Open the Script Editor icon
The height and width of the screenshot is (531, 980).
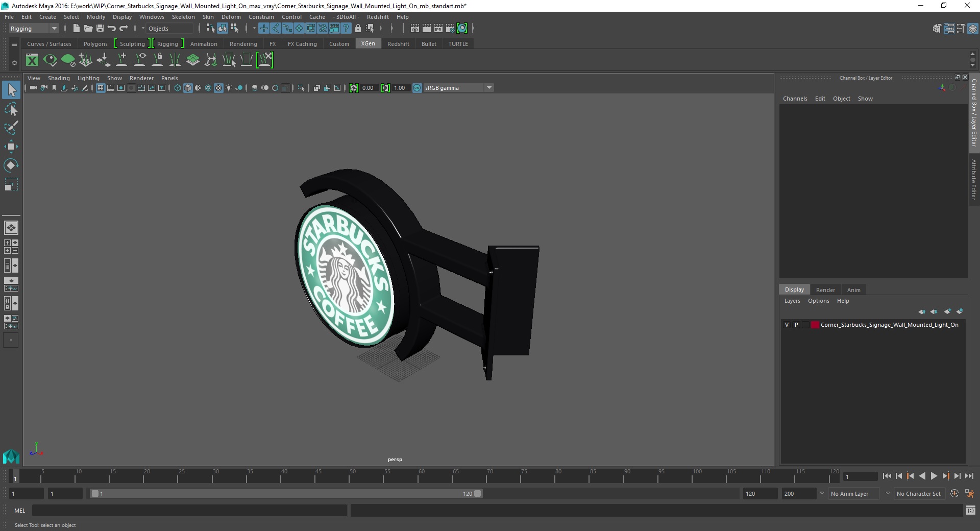pyautogui.click(x=970, y=510)
